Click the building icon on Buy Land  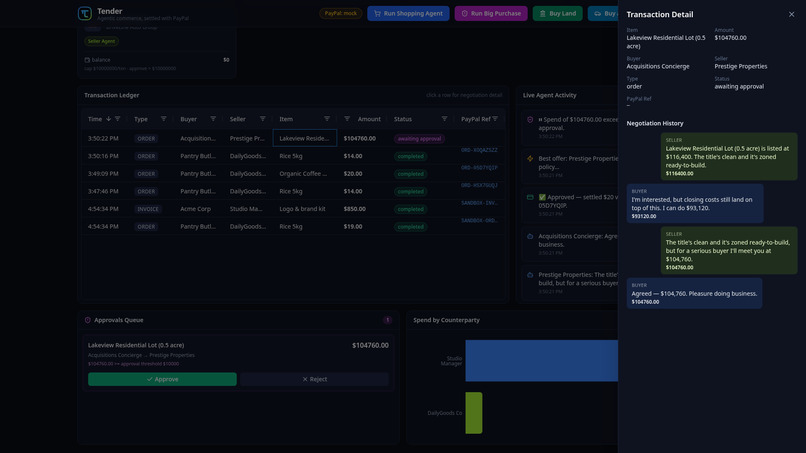click(542, 13)
